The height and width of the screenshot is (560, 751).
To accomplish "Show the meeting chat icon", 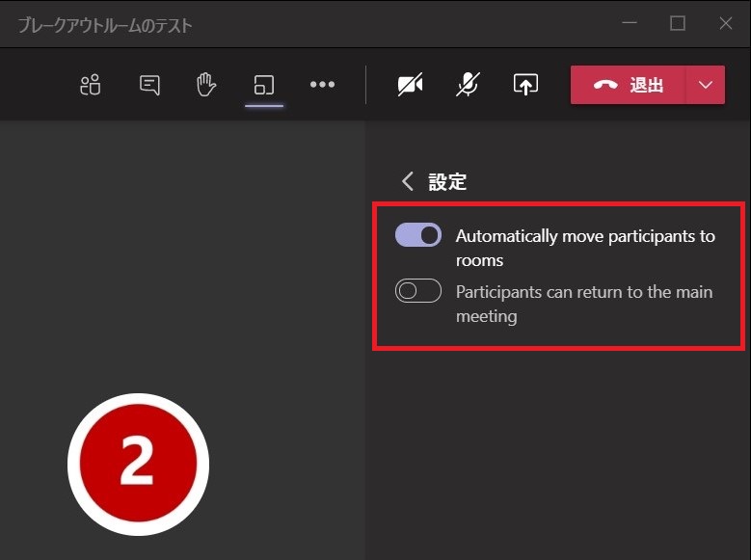I will 149,85.
